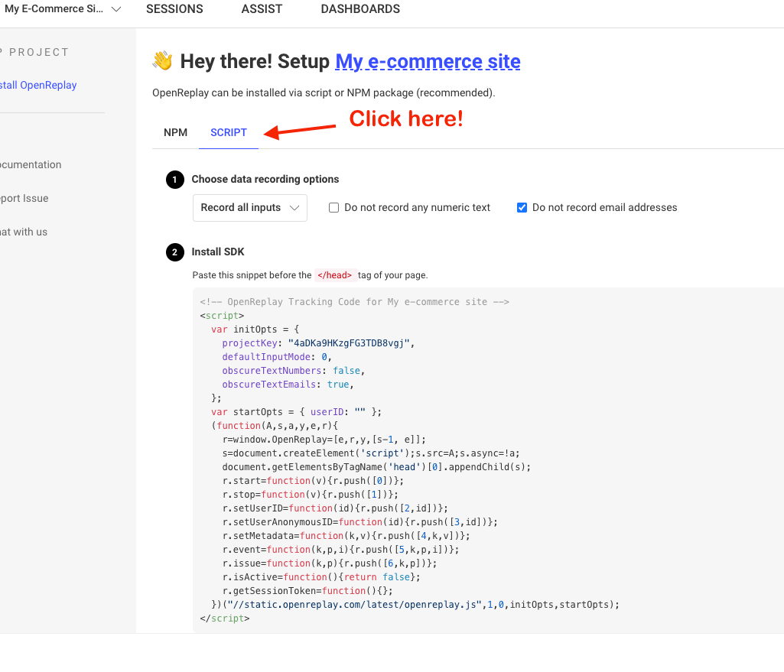The width and height of the screenshot is (784, 672).
Task: Open the ASSIST section
Action: [261, 9]
